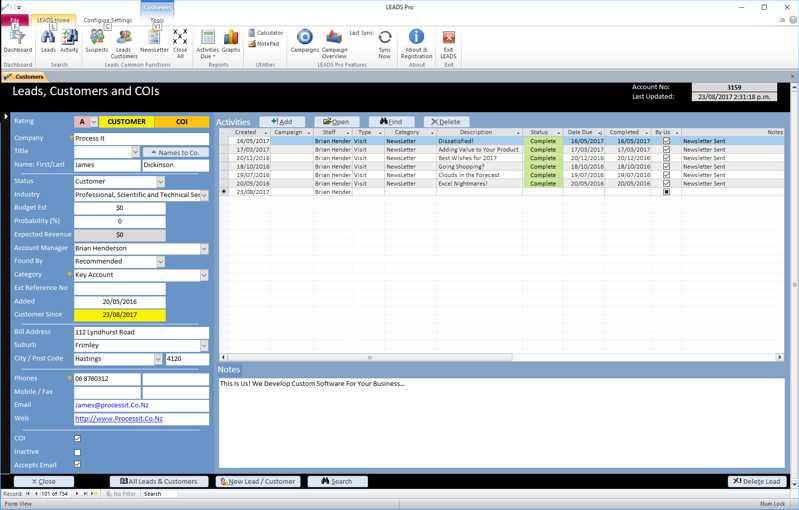799x510 pixels.
Task: Click All Leads & Customers button
Action: [158, 481]
